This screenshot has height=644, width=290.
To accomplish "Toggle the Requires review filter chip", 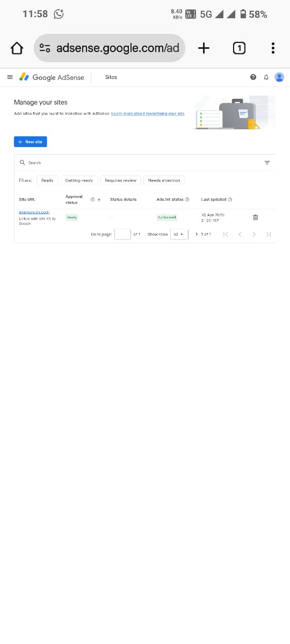I will click(x=120, y=180).
